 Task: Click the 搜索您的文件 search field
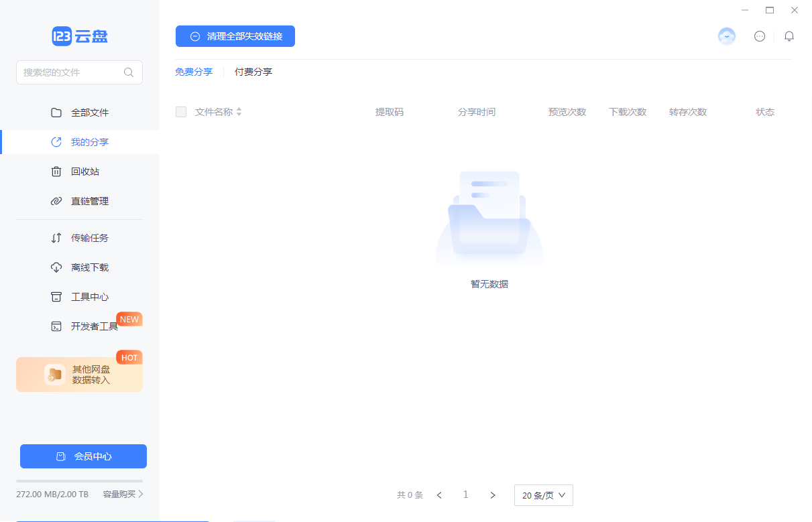pyautogui.click(x=70, y=72)
